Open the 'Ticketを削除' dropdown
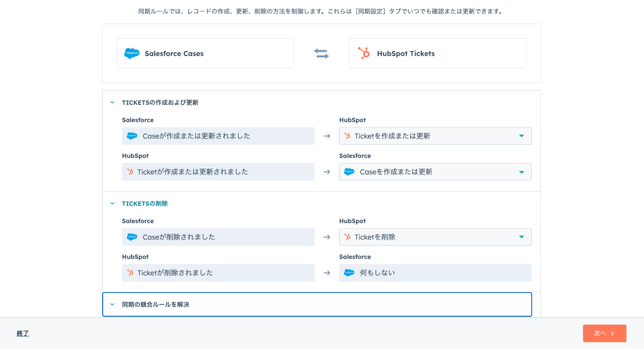644x349 pixels. tap(435, 237)
